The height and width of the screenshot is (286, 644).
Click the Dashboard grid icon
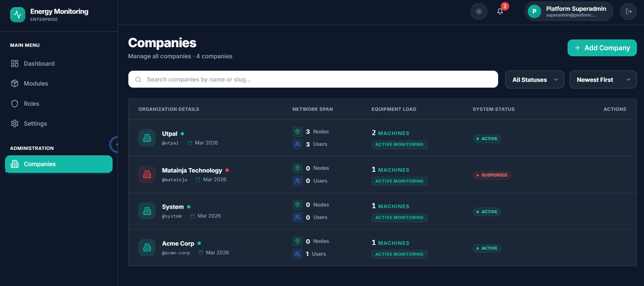click(14, 64)
